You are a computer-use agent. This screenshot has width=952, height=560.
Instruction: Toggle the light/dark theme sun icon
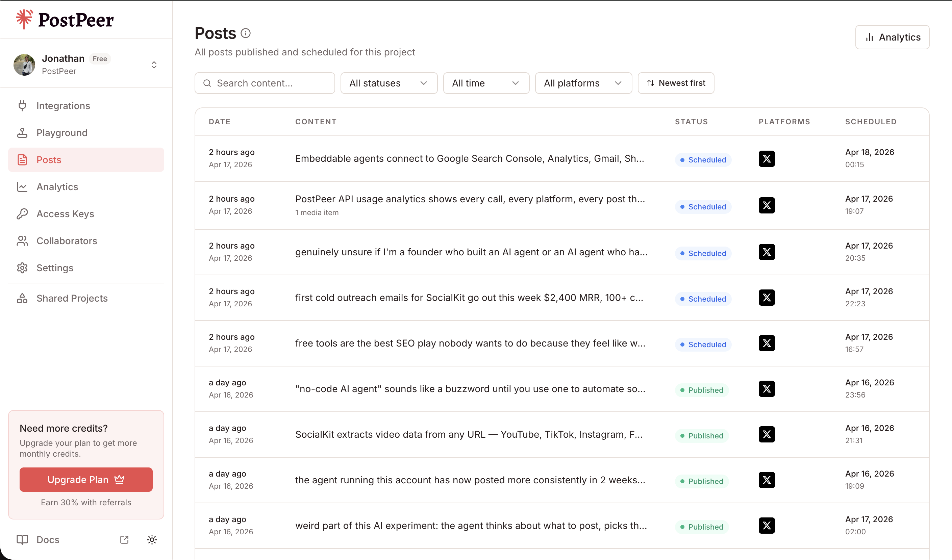152,540
